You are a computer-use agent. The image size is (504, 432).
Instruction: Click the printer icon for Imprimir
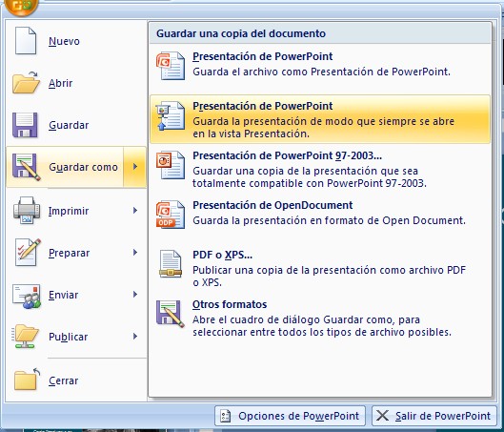[x=27, y=211]
